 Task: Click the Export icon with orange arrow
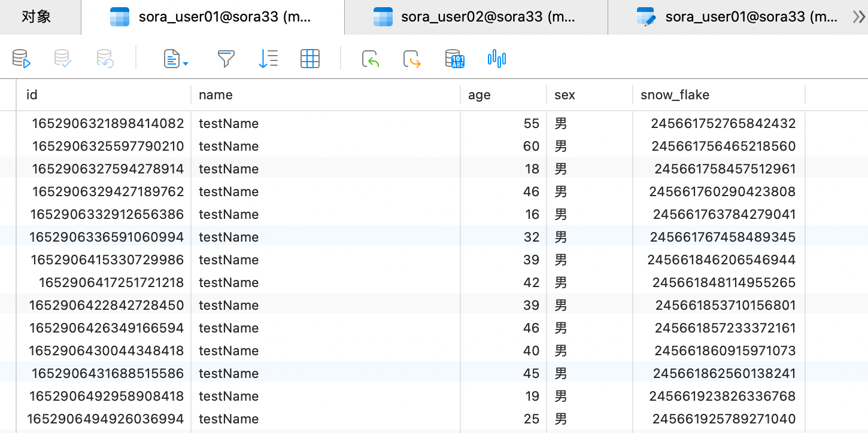tap(412, 59)
